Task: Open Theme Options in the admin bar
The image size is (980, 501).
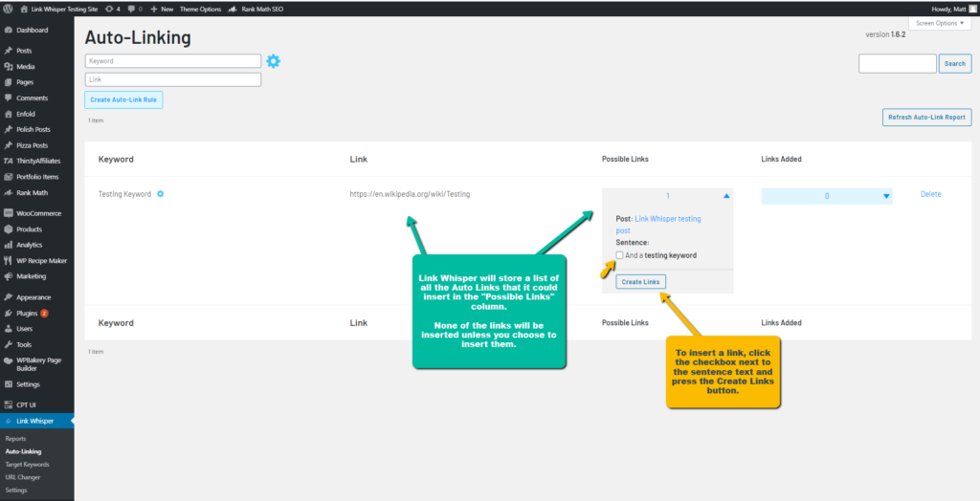Action: (x=200, y=9)
